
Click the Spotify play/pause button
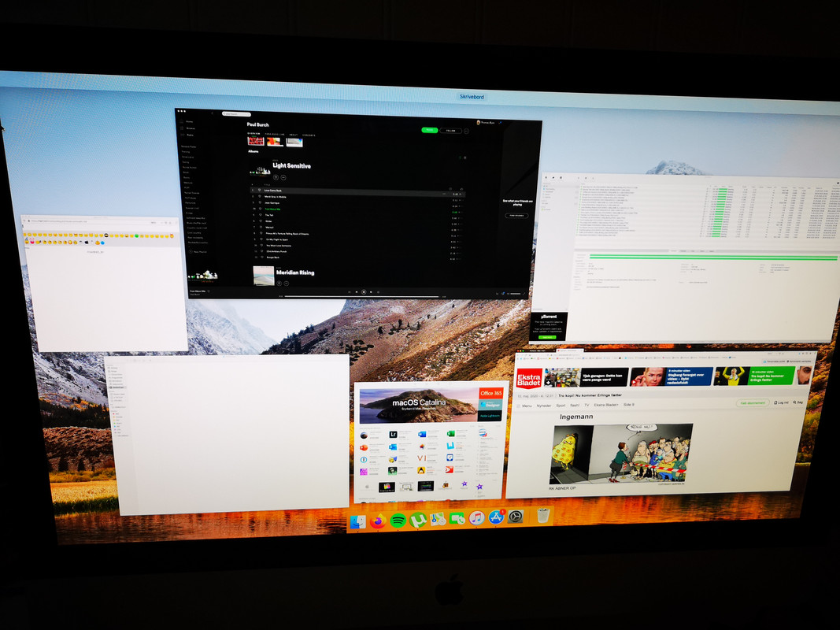[x=364, y=292]
